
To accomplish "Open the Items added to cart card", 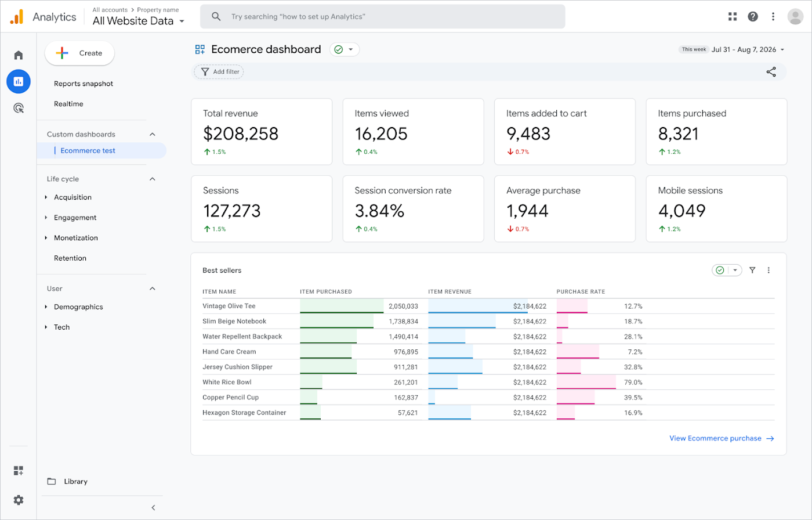I will (x=565, y=132).
